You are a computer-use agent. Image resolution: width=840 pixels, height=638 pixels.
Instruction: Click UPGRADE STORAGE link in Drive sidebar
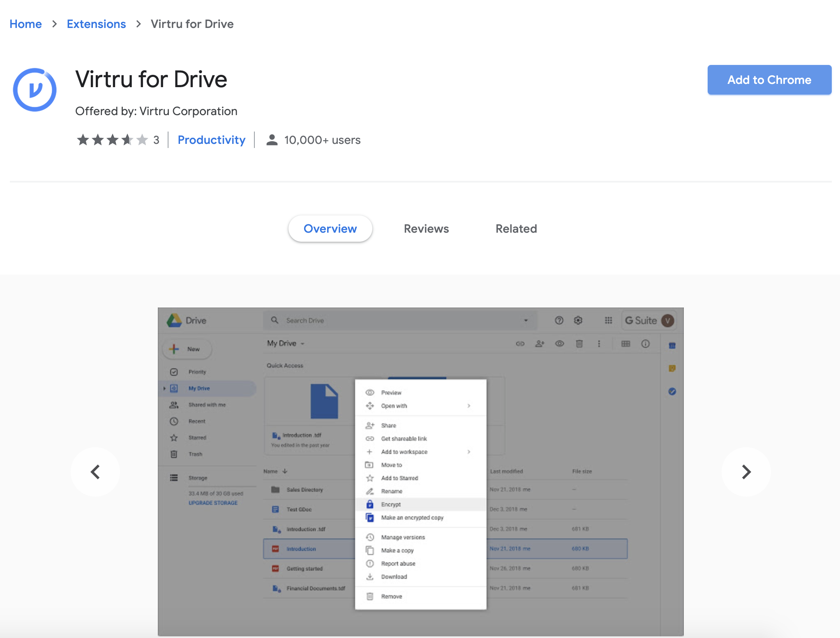(x=213, y=503)
